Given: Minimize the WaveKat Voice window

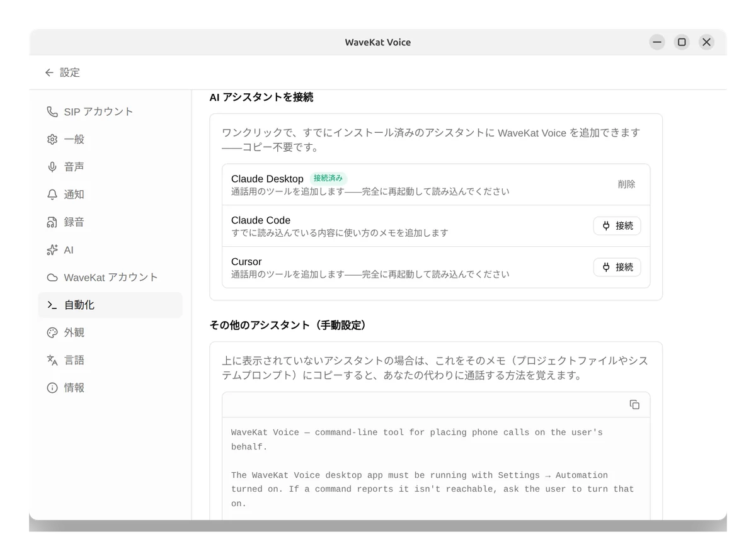Looking at the screenshot, I should tap(657, 42).
